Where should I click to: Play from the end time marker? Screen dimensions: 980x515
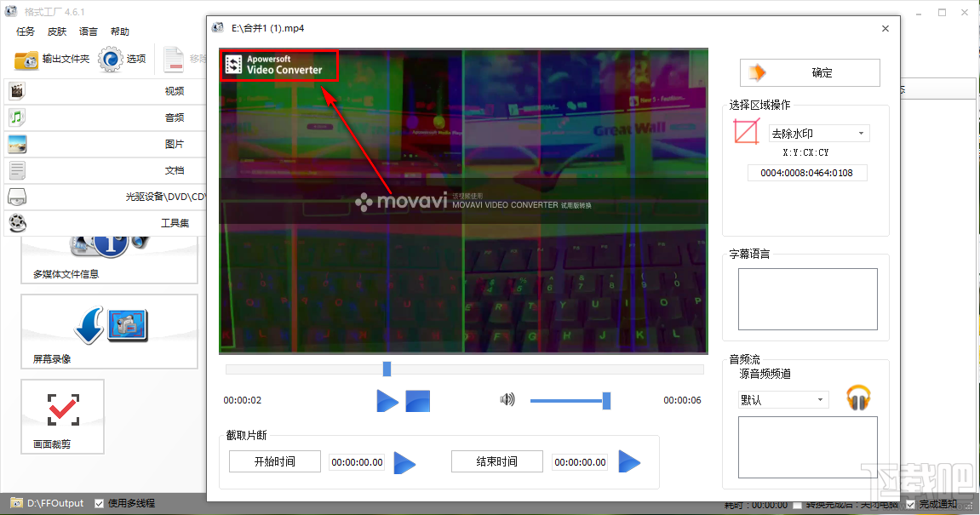point(629,462)
